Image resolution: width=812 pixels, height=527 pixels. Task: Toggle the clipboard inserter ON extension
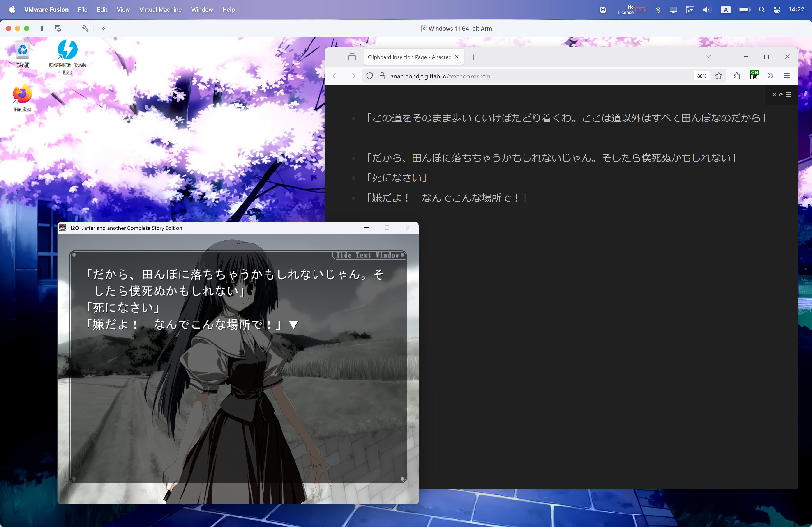(754, 75)
